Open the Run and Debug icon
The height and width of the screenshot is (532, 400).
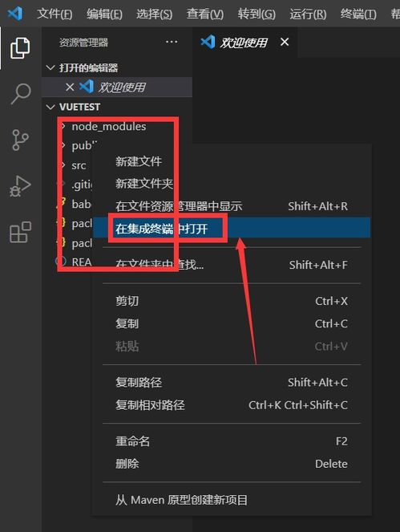[x=20, y=187]
